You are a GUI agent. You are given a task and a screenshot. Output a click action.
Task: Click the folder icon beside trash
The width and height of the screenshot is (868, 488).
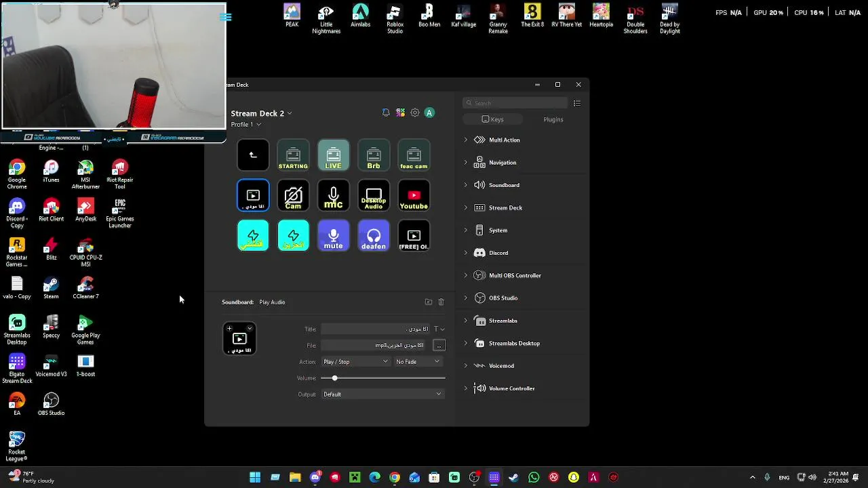coord(429,302)
